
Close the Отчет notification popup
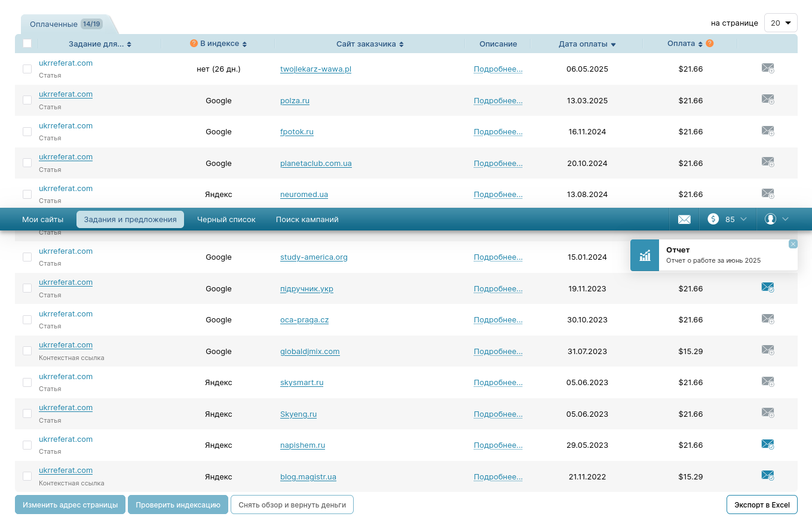click(793, 244)
